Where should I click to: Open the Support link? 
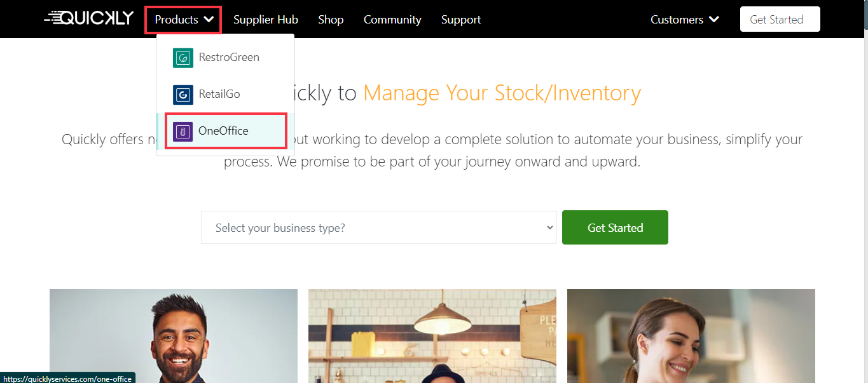[x=461, y=20]
